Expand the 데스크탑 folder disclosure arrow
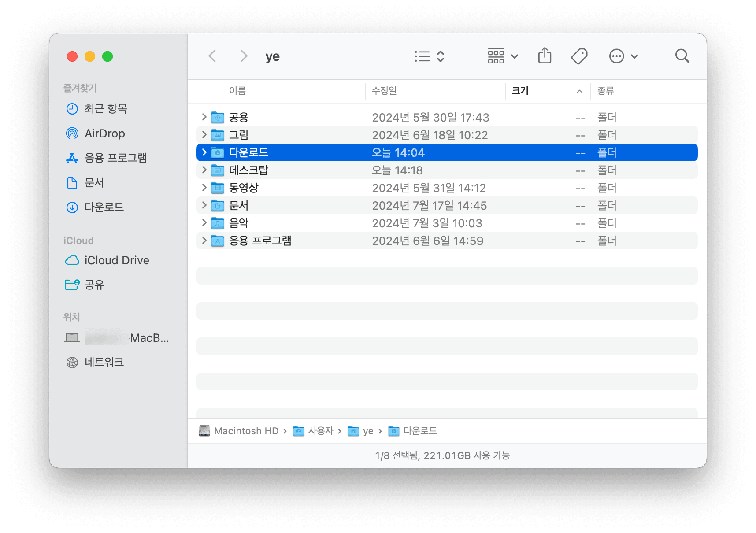 click(x=204, y=170)
